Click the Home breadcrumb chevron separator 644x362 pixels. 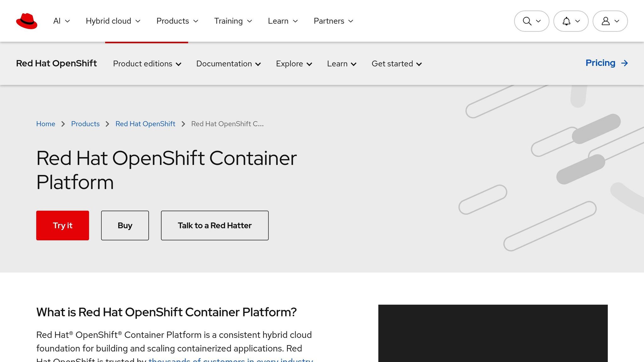(63, 124)
